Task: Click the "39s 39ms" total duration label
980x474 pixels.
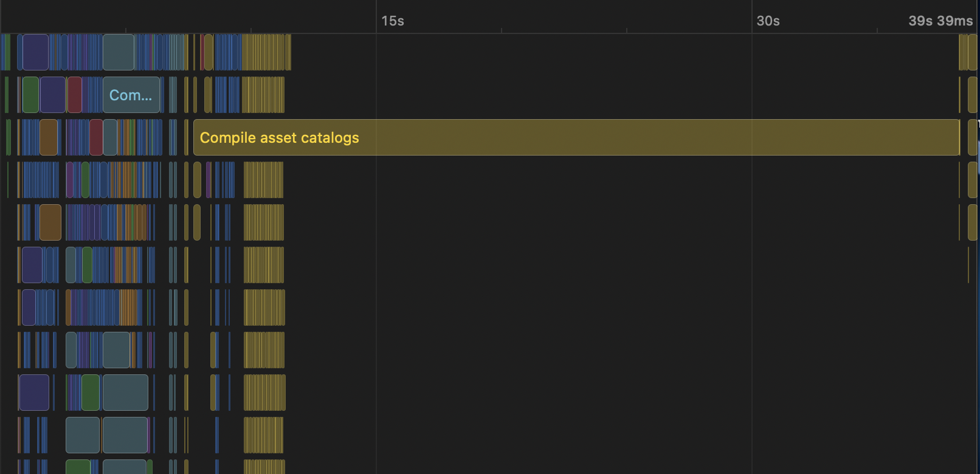Action: (940, 21)
